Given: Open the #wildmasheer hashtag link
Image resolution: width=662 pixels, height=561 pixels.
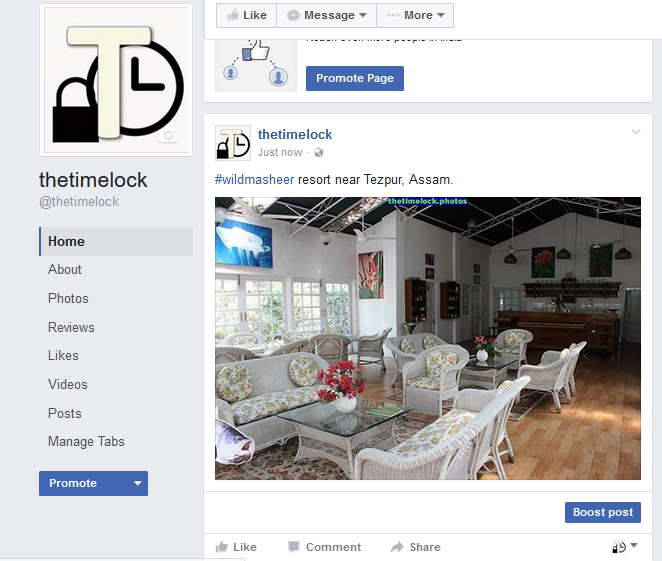Looking at the screenshot, I should pyautogui.click(x=255, y=180).
